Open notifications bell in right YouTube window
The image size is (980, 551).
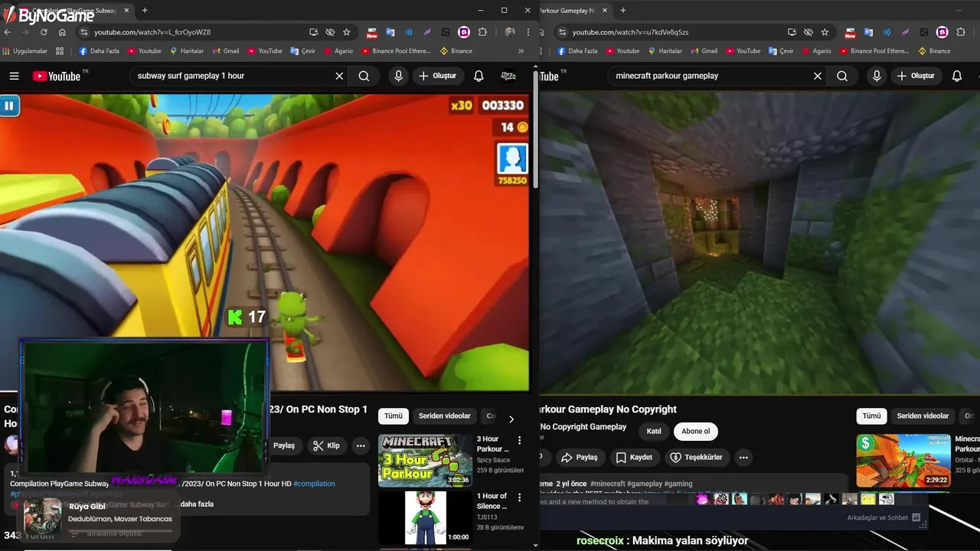point(957,76)
